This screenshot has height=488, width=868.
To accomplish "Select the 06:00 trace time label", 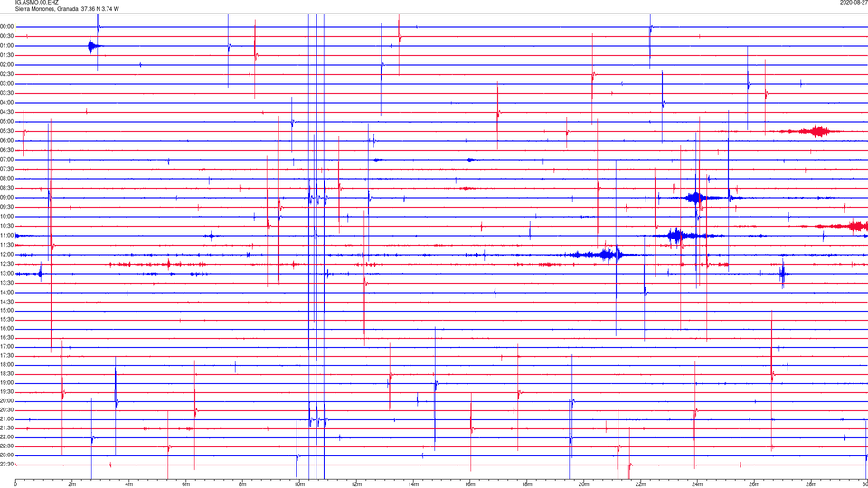I will 7,141.
